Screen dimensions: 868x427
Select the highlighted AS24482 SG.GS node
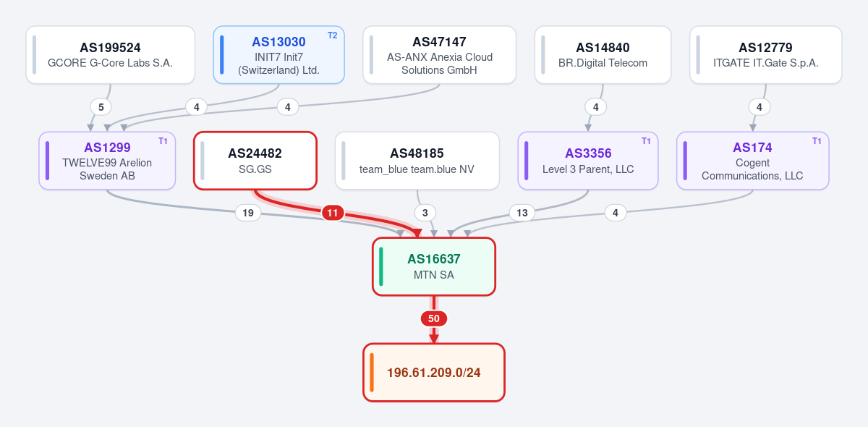click(x=255, y=161)
